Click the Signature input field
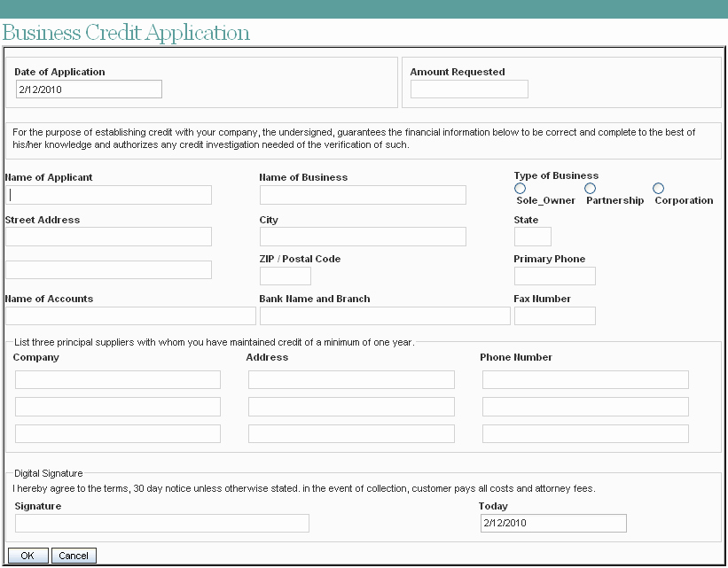Image resolution: width=728 pixels, height=568 pixels. tap(162, 523)
